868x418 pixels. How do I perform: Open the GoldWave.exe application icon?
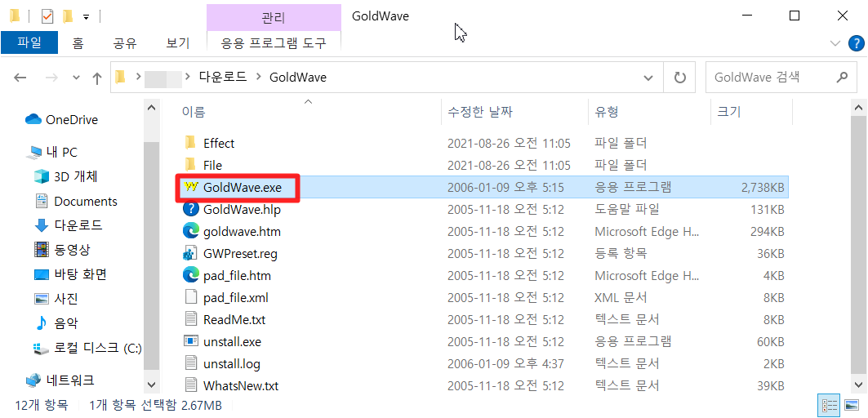tap(191, 188)
